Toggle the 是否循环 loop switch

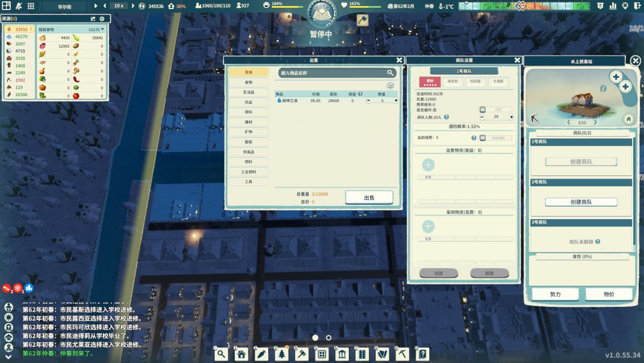tap(483, 109)
